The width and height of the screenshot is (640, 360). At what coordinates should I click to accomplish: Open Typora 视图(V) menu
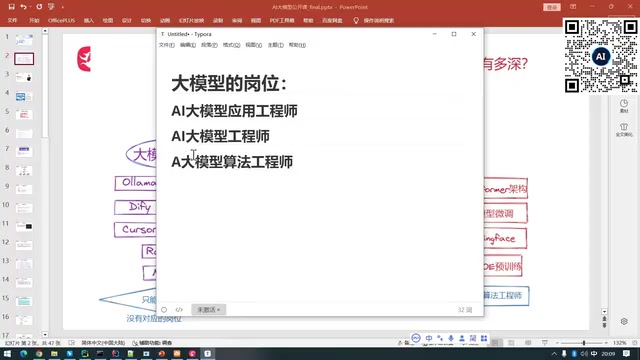point(253,45)
